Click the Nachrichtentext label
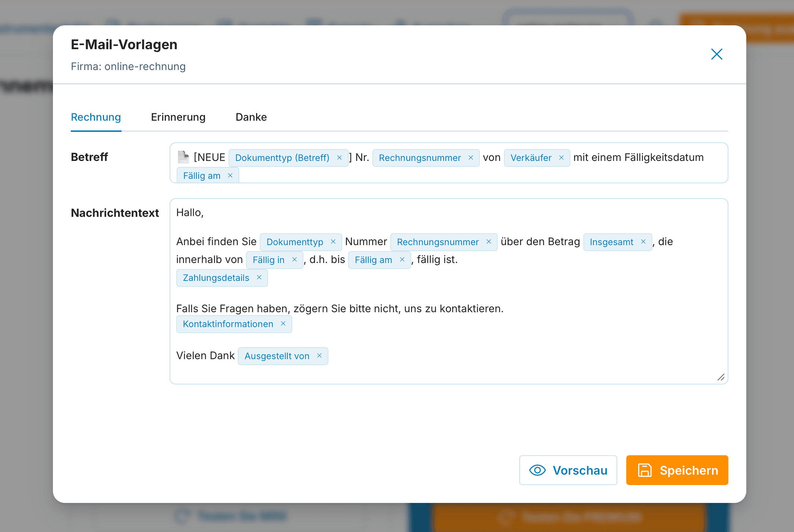794x532 pixels. pyautogui.click(x=115, y=213)
